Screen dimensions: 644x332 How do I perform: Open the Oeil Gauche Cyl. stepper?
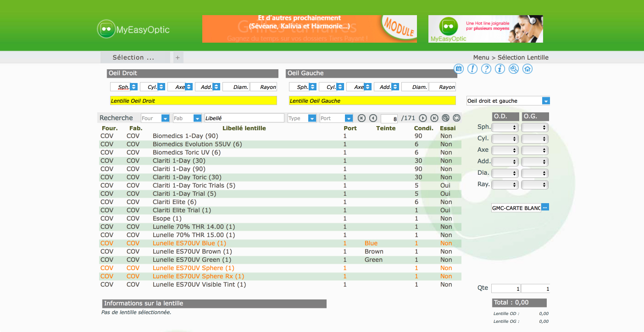340,87
